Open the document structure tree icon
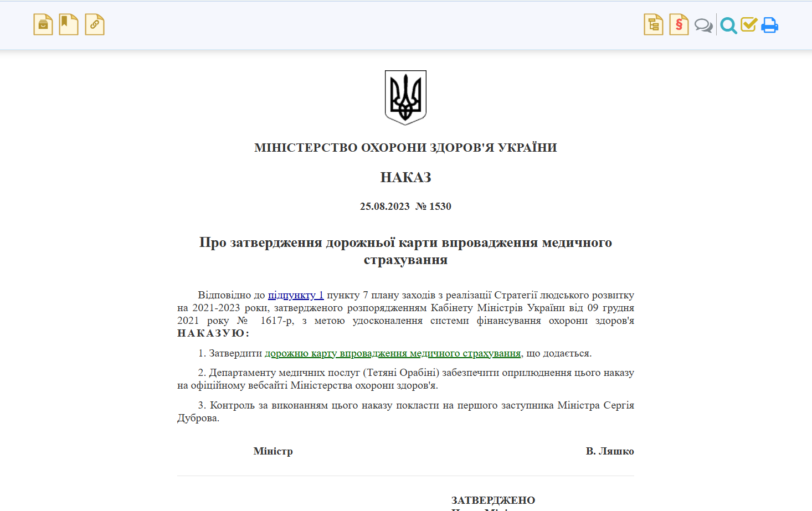 [654, 24]
